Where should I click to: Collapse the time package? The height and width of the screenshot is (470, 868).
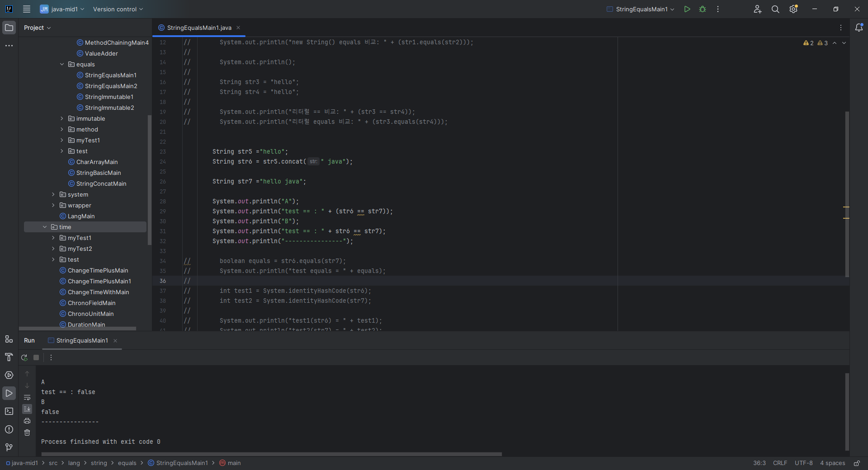[45, 227]
